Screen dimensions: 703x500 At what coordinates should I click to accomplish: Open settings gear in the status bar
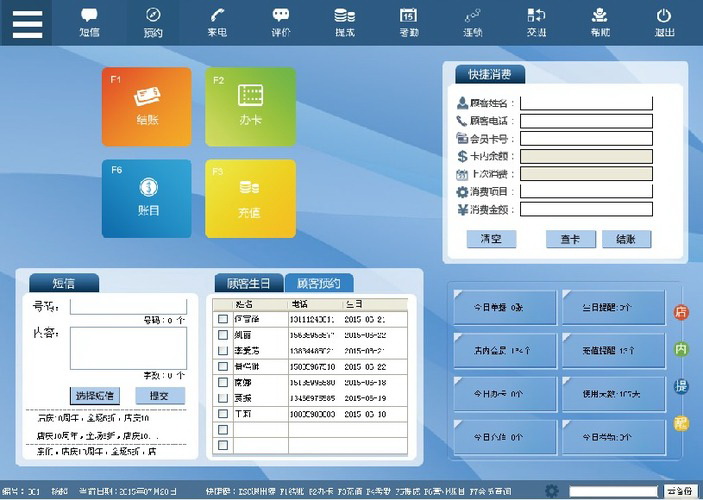(x=551, y=491)
